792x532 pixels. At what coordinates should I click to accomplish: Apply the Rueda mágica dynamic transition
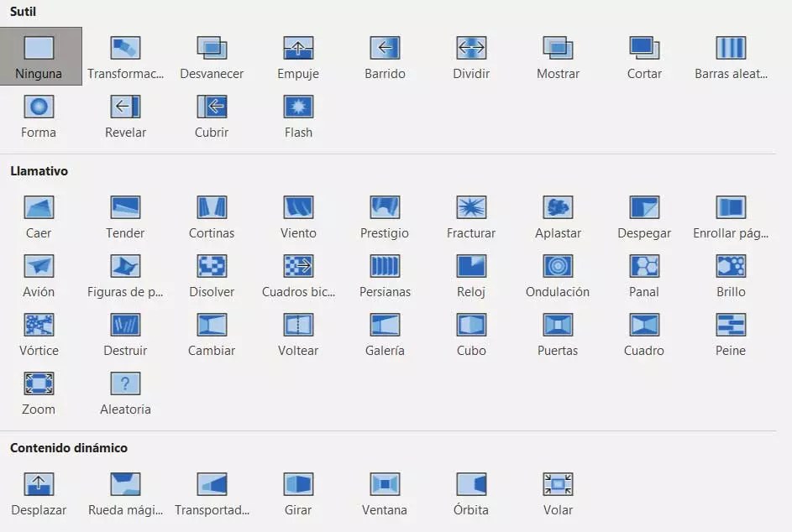(124, 485)
